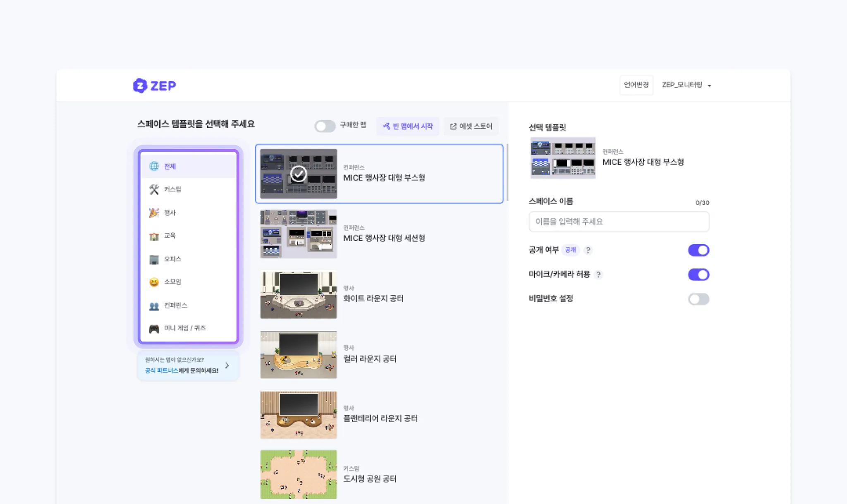Enable the 비밀번호 설정 toggle
Image resolution: width=847 pixels, height=504 pixels.
tap(698, 299)
